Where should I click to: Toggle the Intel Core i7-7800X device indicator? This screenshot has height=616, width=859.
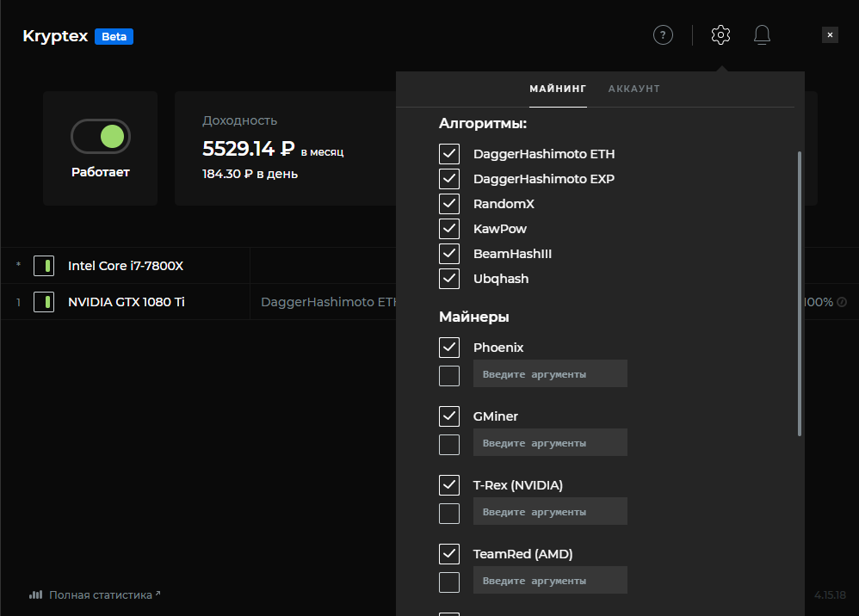(44, 266)
